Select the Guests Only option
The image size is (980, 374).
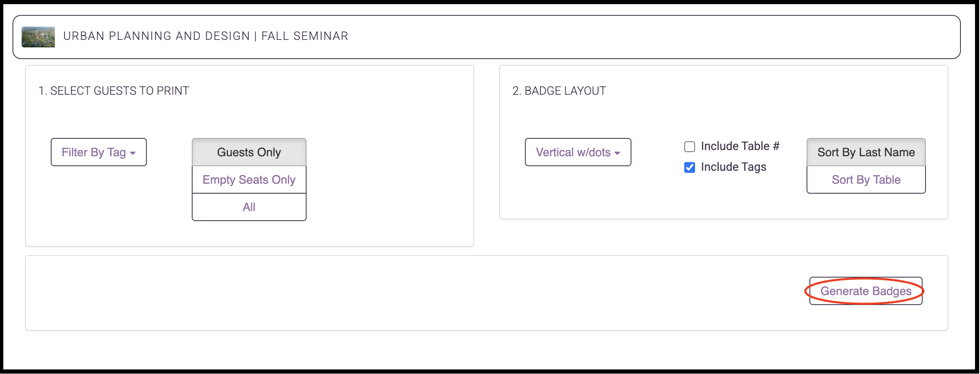[x=249, y=152]
